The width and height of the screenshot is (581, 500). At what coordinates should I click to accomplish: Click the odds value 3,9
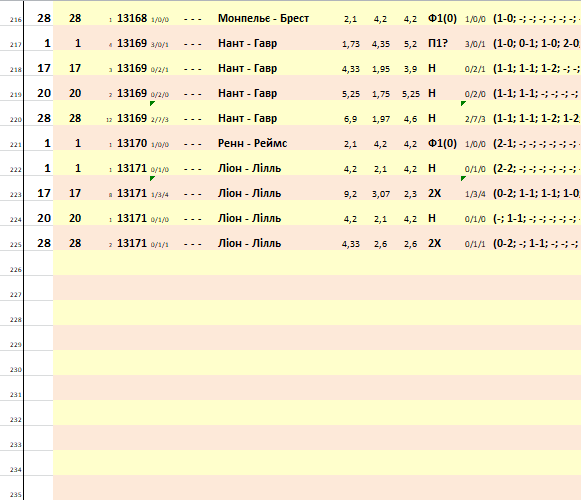click(410, 69)
